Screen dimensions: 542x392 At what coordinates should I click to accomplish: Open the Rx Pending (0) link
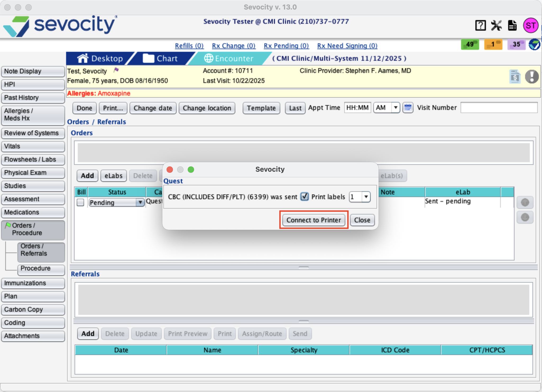286,46
